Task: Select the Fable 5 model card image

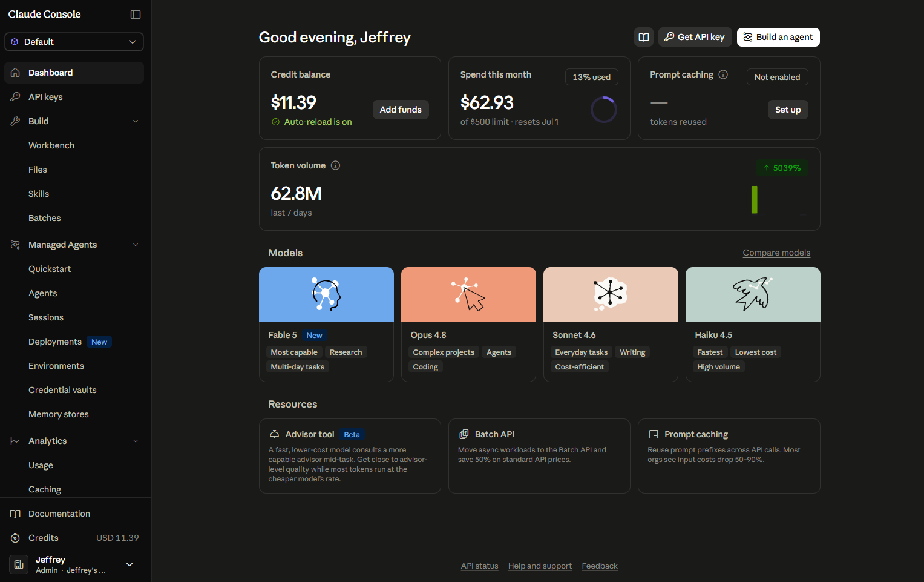Action: click(326, 294)
